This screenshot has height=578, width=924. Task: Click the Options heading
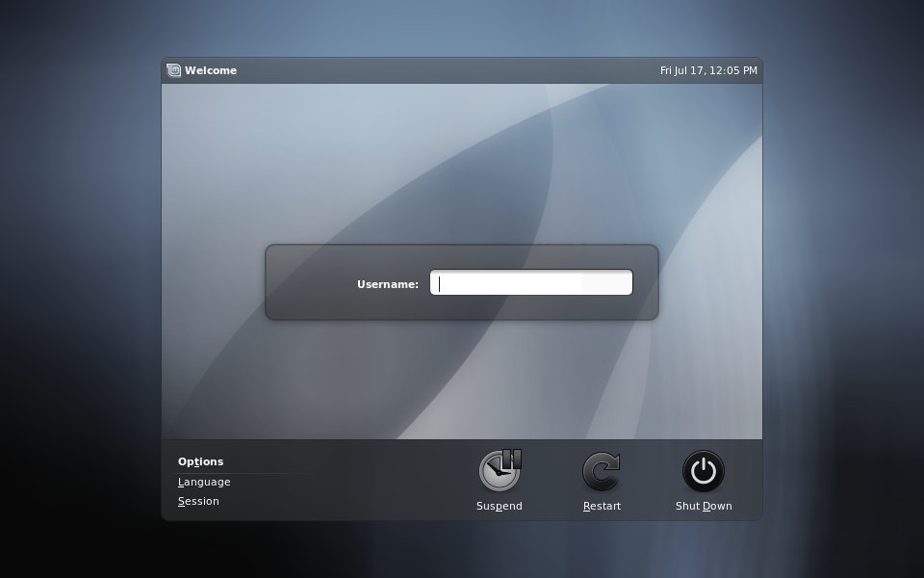coord(200,461)
